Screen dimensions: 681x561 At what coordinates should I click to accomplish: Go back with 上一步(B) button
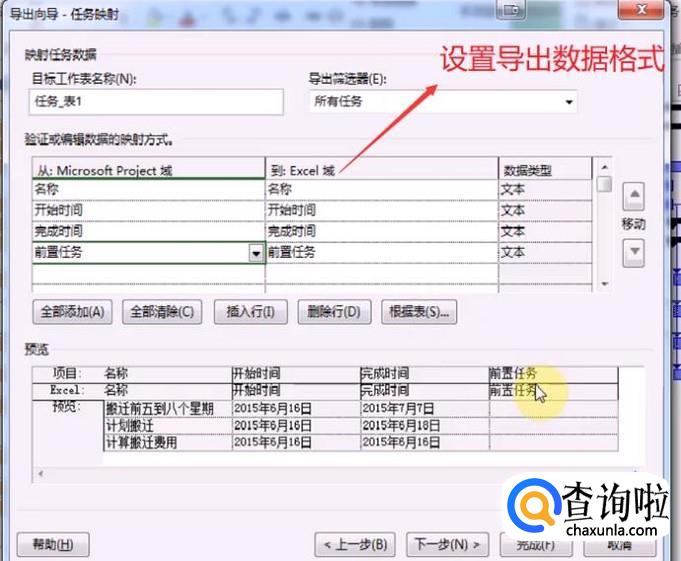[355, 544]
